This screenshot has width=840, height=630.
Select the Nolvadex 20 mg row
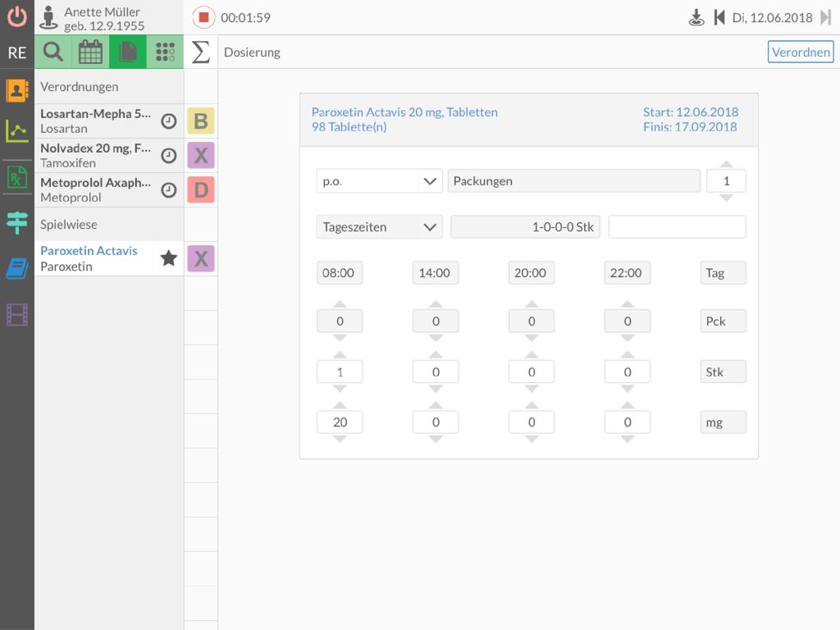[x=109, y=155]
